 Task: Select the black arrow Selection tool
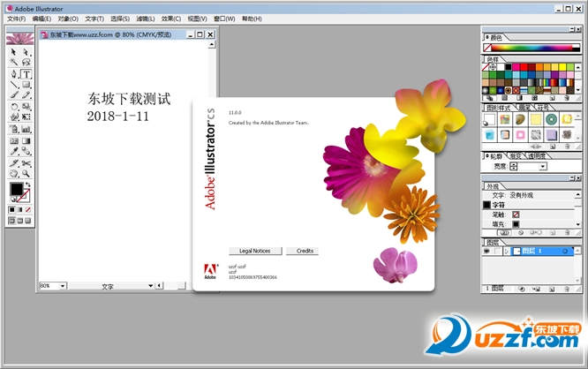(14, 52)
